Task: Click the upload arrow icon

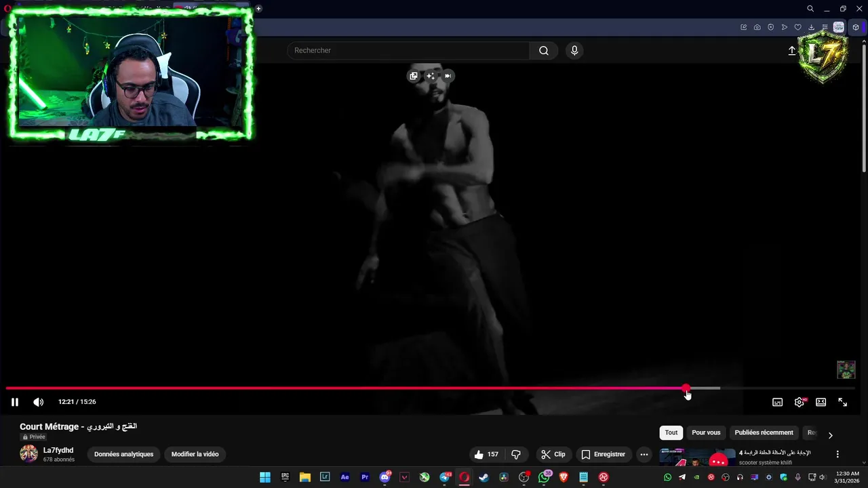Action: tap(791, 51)
